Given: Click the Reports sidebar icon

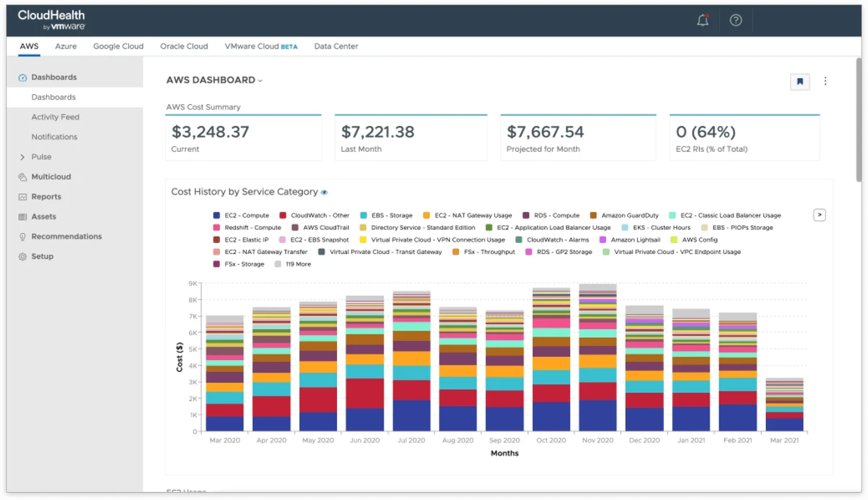Looking at the screenshot, I should [x=22, y=197].
